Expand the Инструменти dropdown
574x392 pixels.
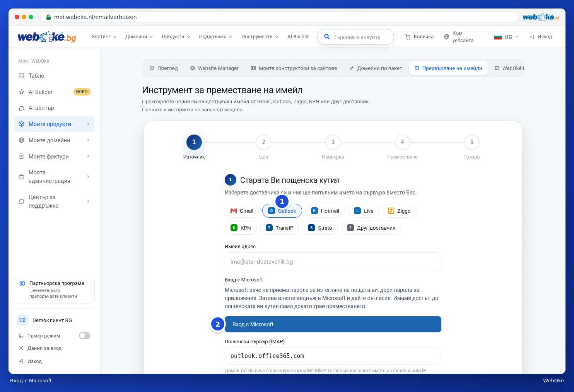tap(260, 37)
